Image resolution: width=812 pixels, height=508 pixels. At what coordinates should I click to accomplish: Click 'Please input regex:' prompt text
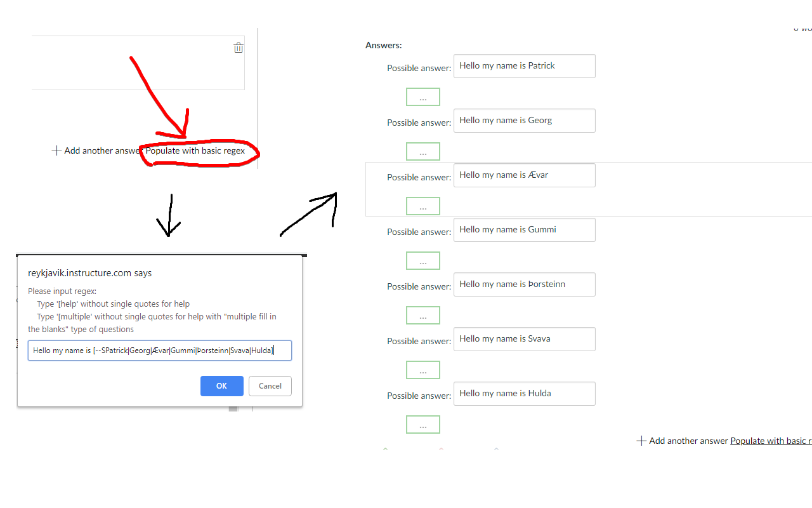62,291
